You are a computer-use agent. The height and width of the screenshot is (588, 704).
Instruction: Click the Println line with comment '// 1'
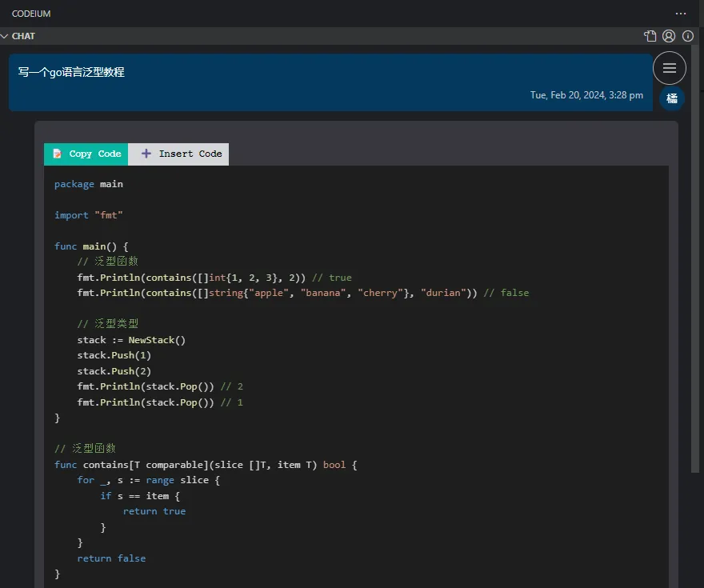point(160,402)
